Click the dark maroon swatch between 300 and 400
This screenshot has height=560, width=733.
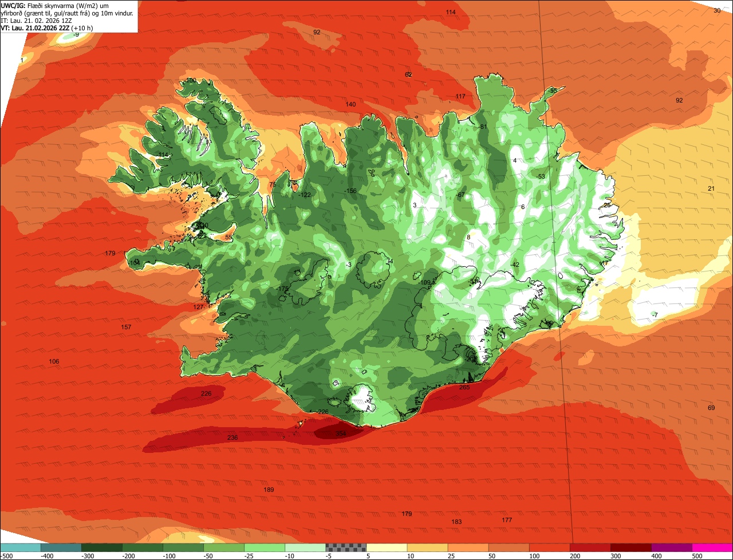coord(630,547)
